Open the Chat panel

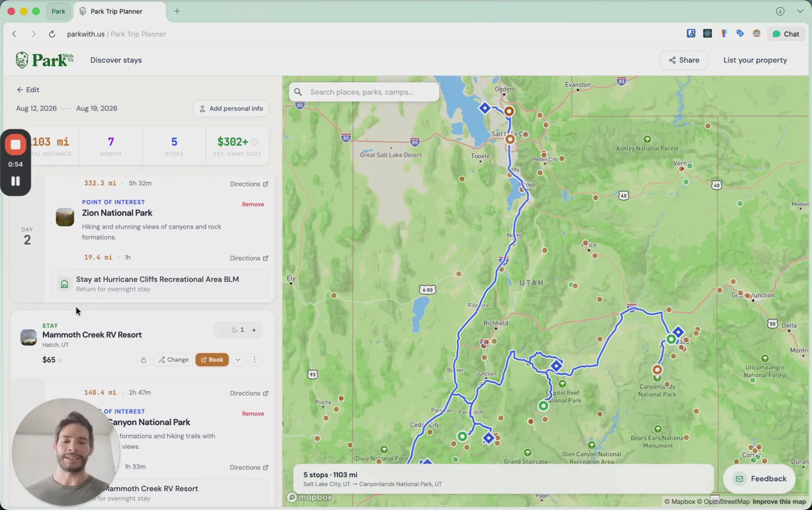coord(786,34)
